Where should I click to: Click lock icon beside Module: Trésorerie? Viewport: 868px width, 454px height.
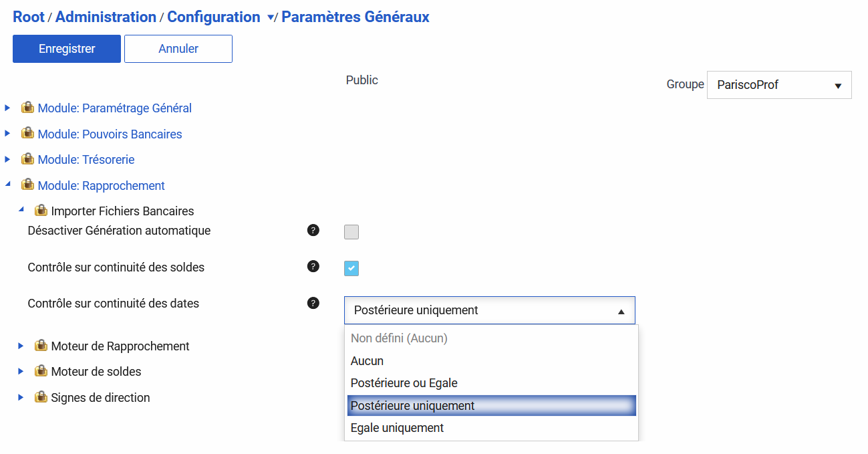click(27, 159)
